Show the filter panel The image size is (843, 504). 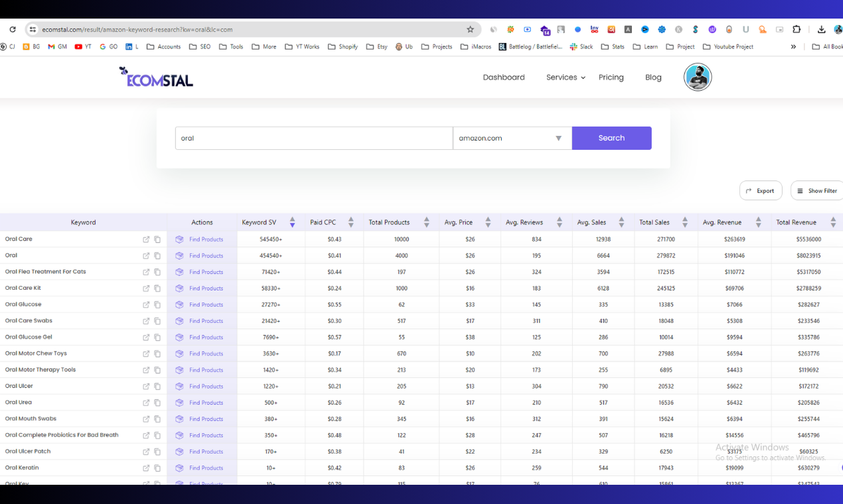coord(817,190)
